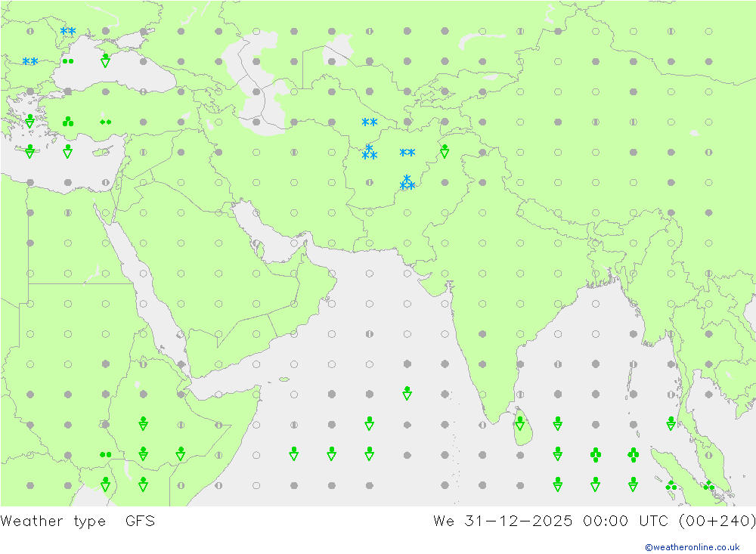Click the "Weather type GFS" caption

78,521
